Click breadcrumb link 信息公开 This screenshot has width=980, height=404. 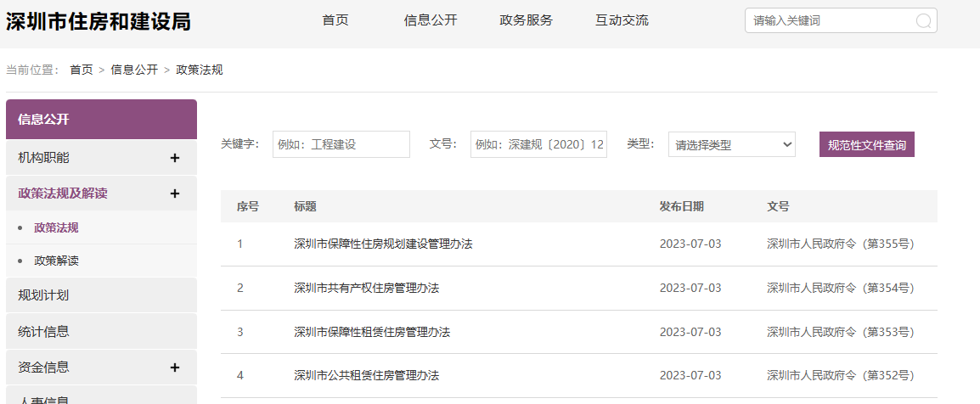coord(134,70)
